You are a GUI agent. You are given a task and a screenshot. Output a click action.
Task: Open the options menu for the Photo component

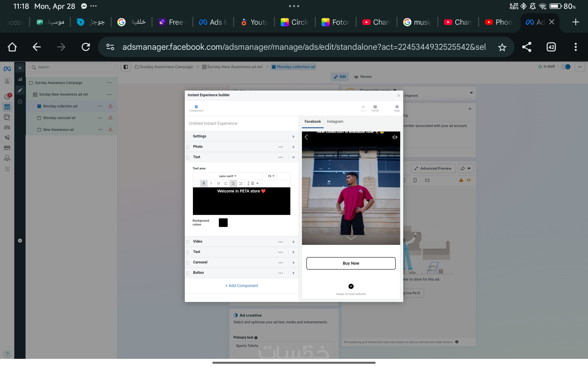coord(280,147)
